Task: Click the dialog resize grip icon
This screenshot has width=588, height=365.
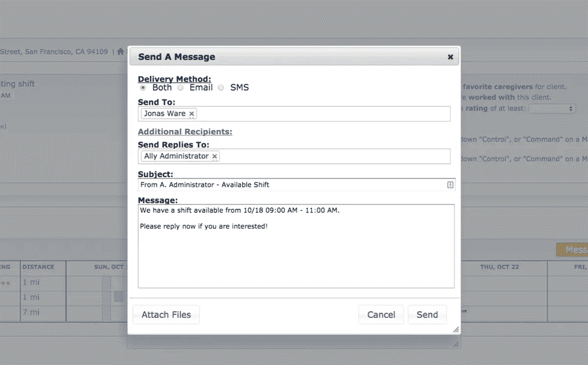Action: 456,330
